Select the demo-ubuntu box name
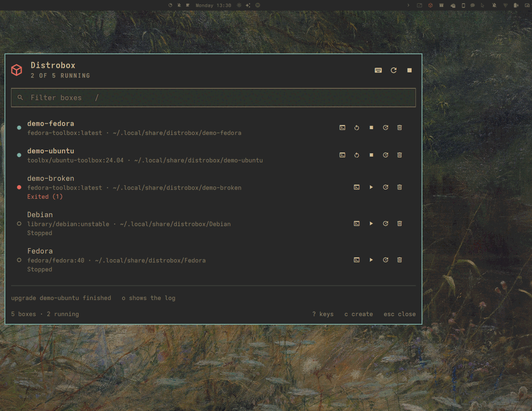Screen dimensions: 532x411 click(50, 151)
